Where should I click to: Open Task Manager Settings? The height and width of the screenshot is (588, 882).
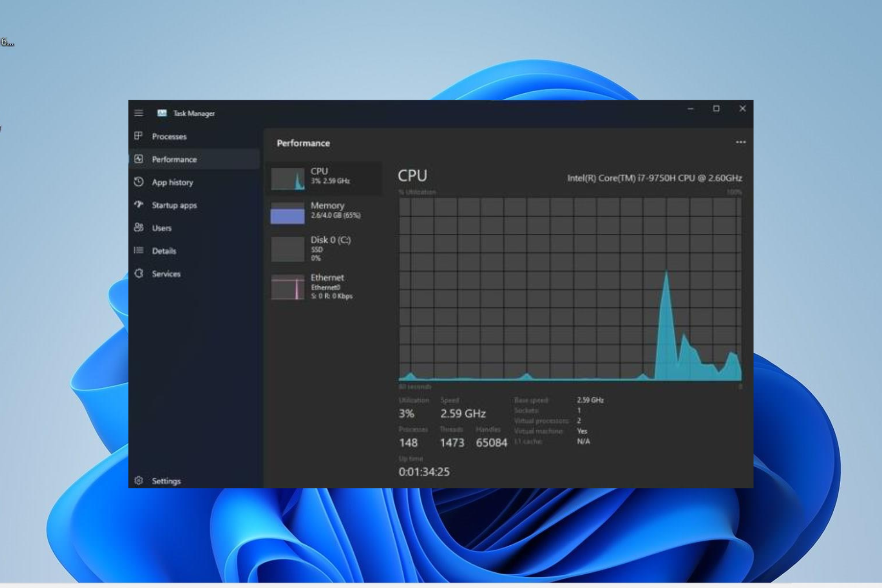click(x=166, y=481)
